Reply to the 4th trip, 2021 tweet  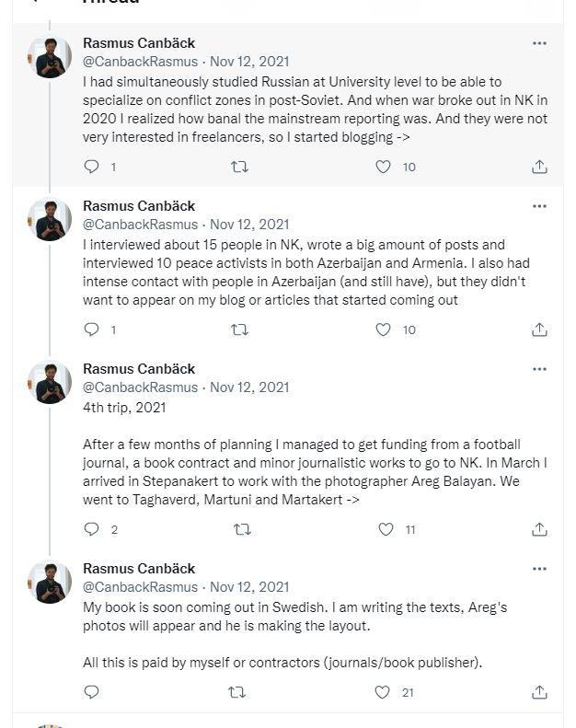[92, 529]
